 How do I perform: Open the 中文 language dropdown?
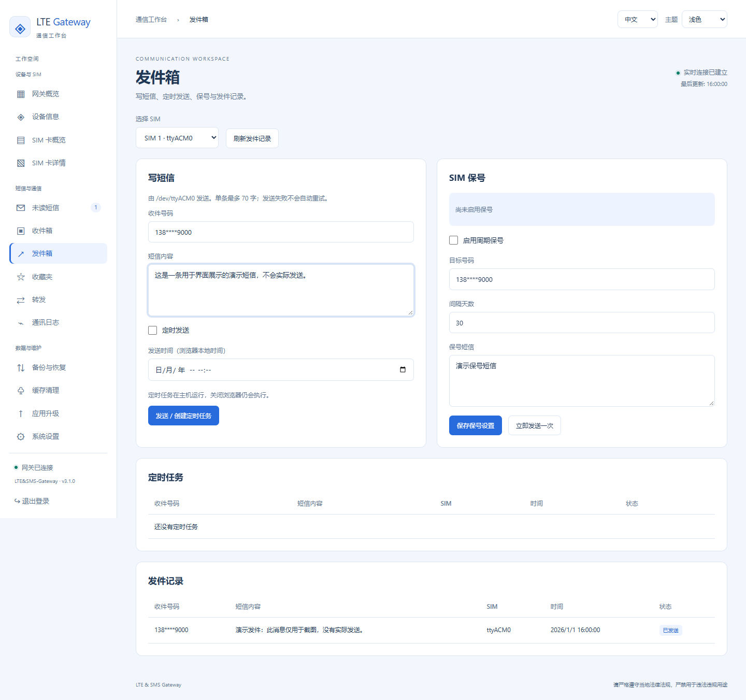point(638,19)
